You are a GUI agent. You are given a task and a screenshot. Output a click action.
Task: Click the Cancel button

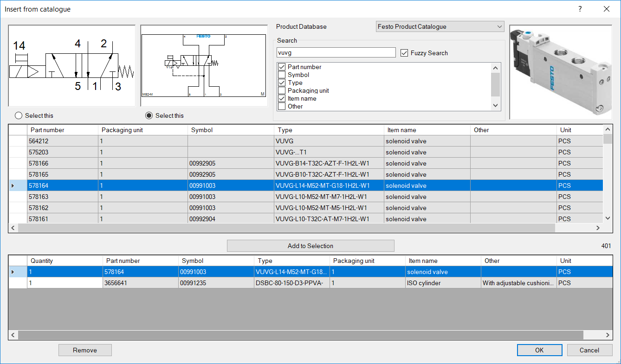pyautogui.click(x=589, y=350)
